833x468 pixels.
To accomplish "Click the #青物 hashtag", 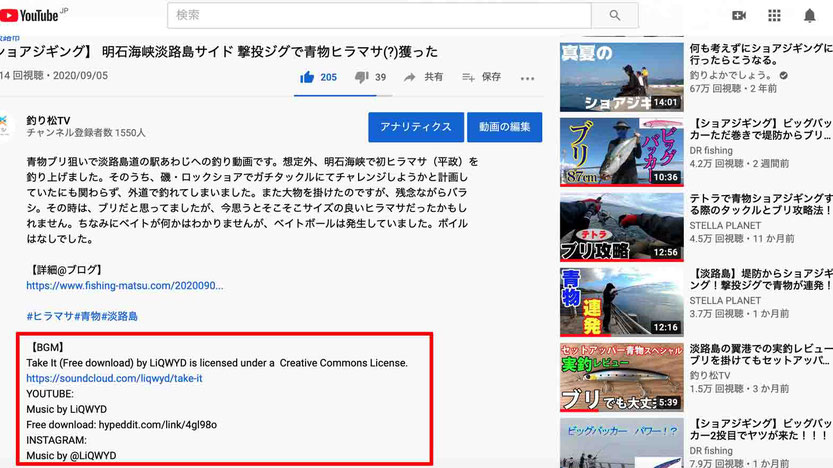I will coord(87,316).
